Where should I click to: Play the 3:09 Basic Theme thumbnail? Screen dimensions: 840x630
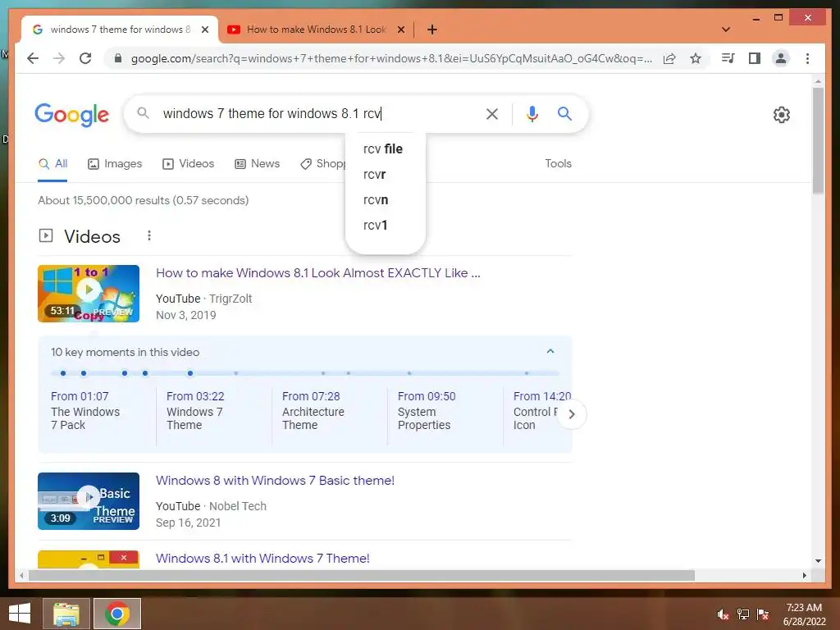pyautogui.click(x=89, y=501)
